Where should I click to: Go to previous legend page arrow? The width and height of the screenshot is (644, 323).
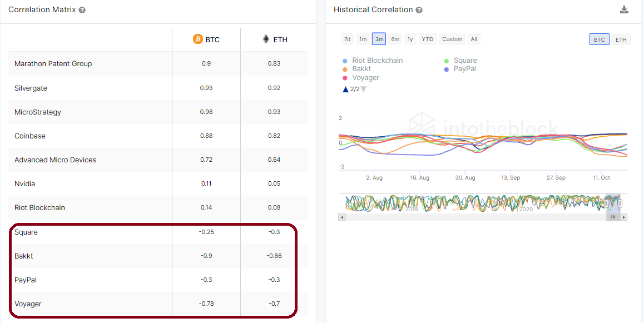[345, 89]
